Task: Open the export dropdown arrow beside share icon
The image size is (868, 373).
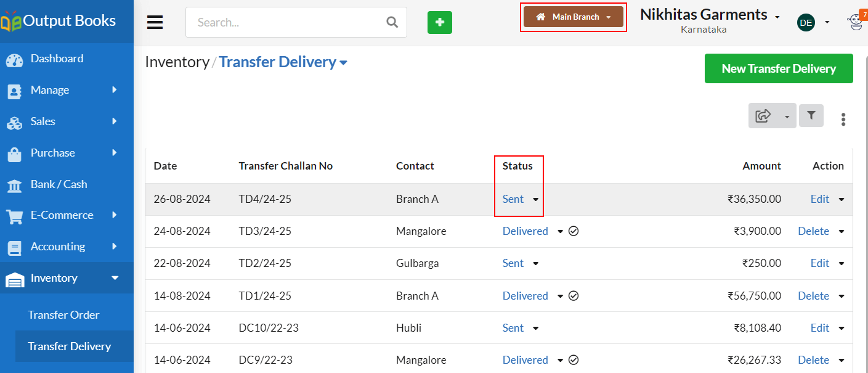Action: [787, 117]
